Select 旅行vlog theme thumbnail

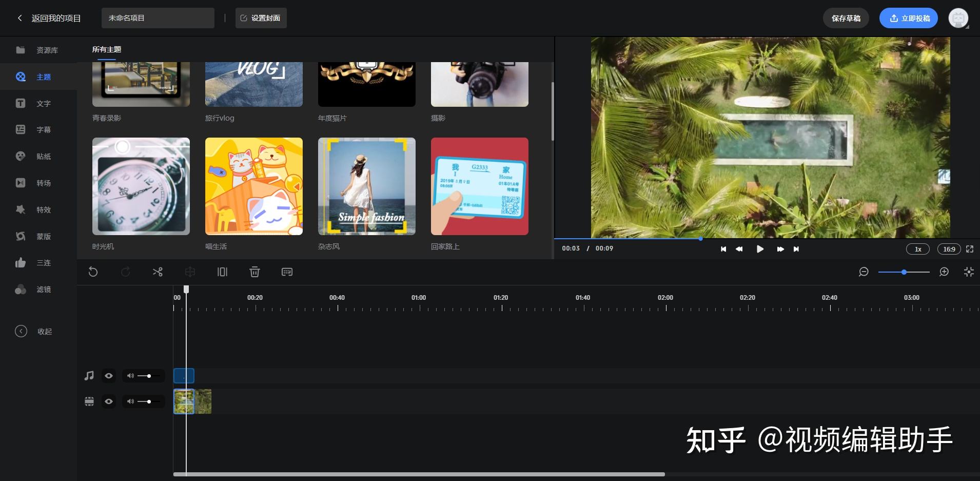point(254,84)
